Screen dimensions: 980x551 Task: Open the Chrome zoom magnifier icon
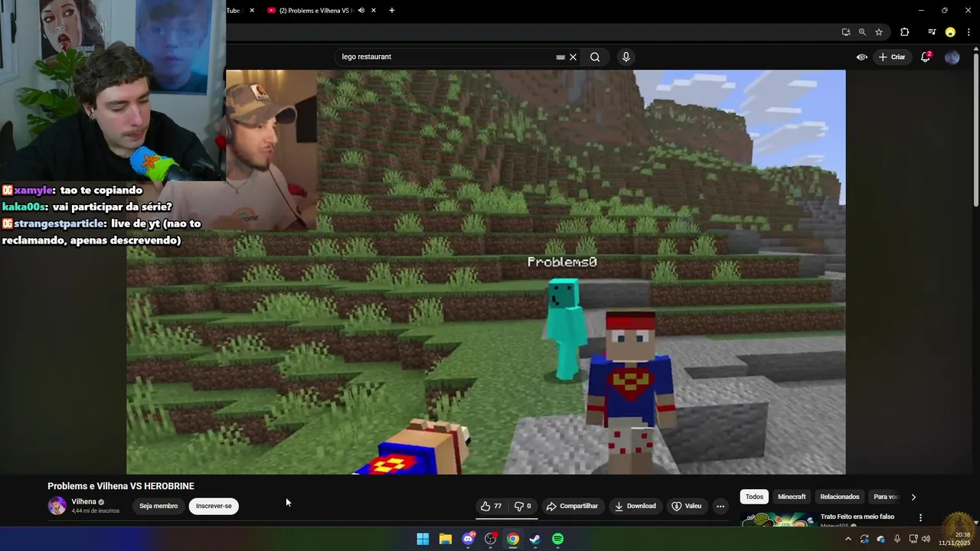(862, 32)
